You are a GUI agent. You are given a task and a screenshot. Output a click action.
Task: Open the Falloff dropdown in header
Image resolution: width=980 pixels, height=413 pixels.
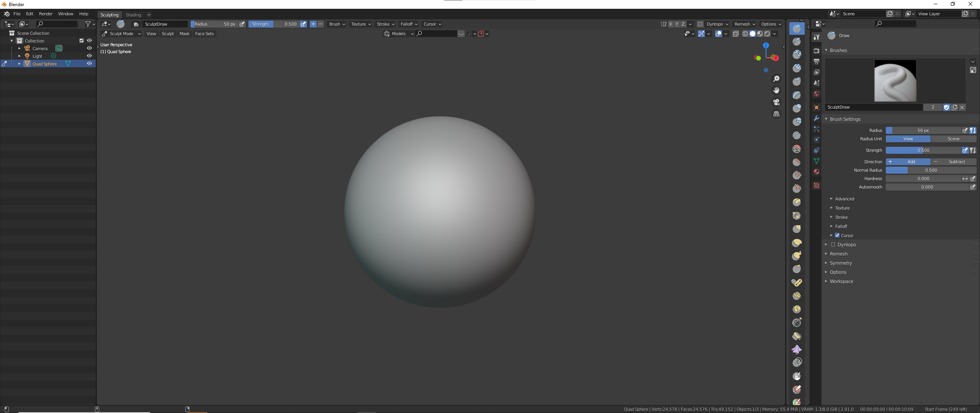pos(409,24)
